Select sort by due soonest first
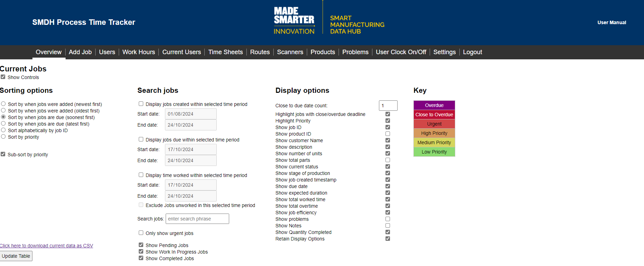Image resolution: width=644 pixels, height=266 pixels. [x=3, y=117]
